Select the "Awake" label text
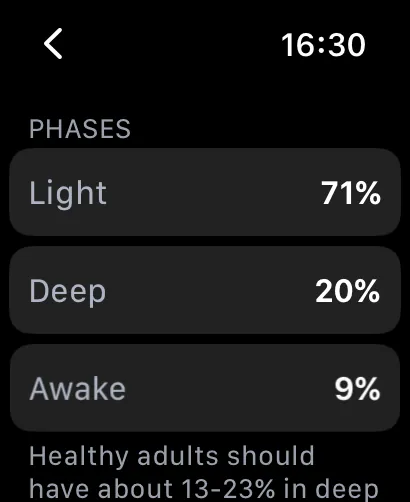The height and width of the screenshot is (502, 410). pos(77,388)
